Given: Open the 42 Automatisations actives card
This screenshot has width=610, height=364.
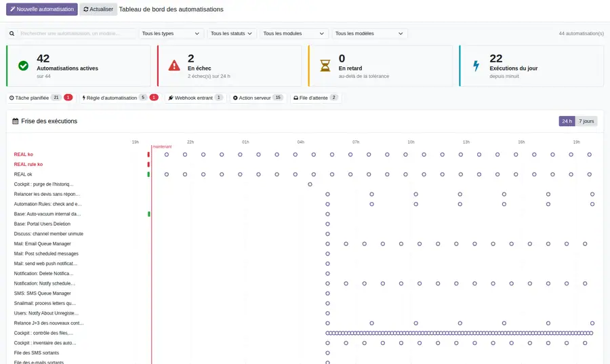Looking at the screenshot, I should tap(79, 66).
